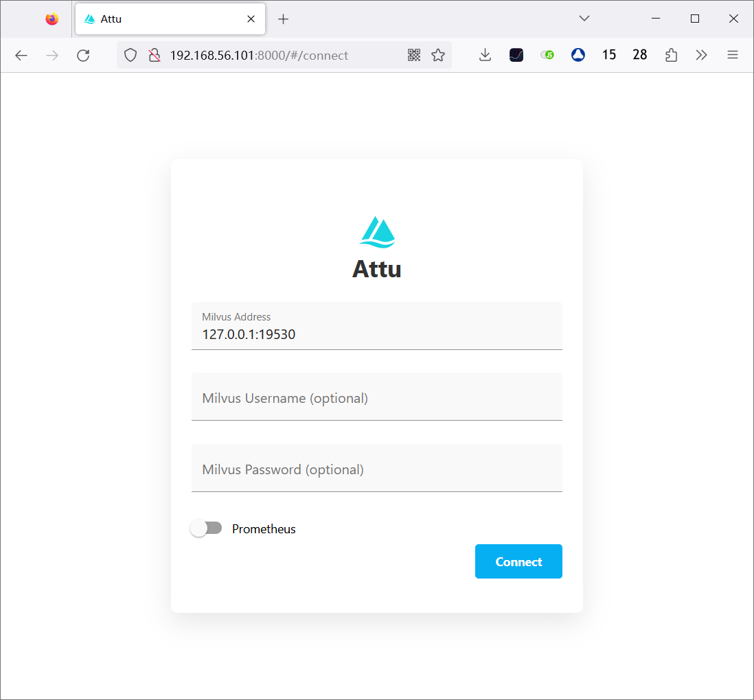Reload the page with the refresh icon

pyautogui.click(x=83, y=56)
